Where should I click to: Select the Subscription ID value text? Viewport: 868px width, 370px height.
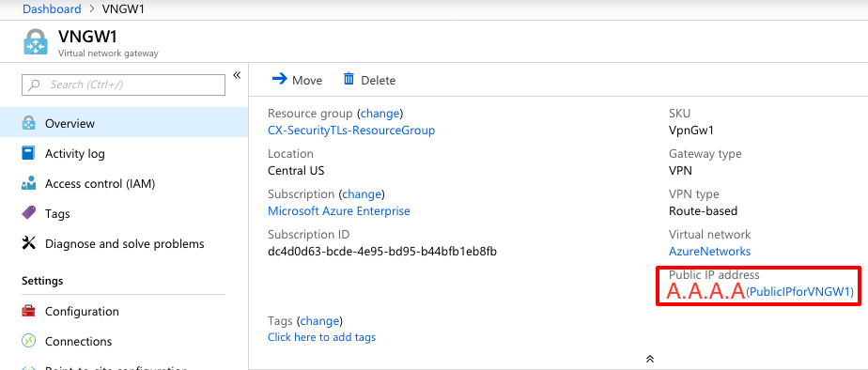click(382, 252)
